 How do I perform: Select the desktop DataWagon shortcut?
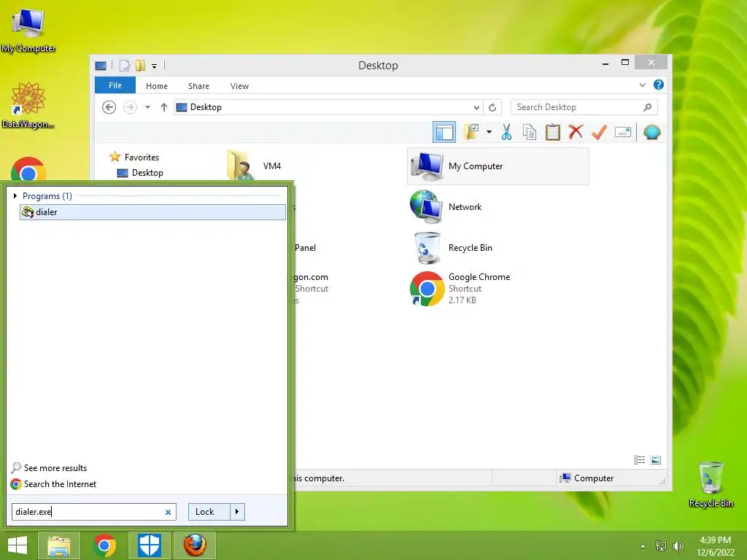pos(28,105)
